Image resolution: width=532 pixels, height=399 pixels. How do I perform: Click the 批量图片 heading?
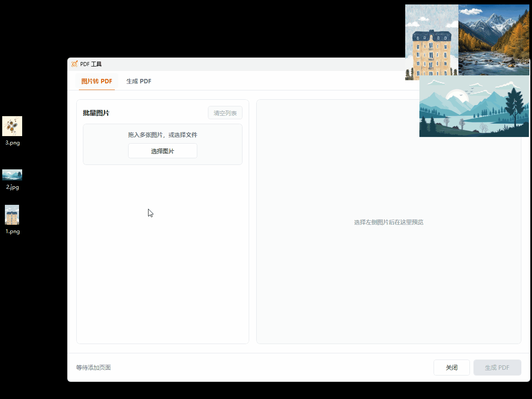[96, 113]
